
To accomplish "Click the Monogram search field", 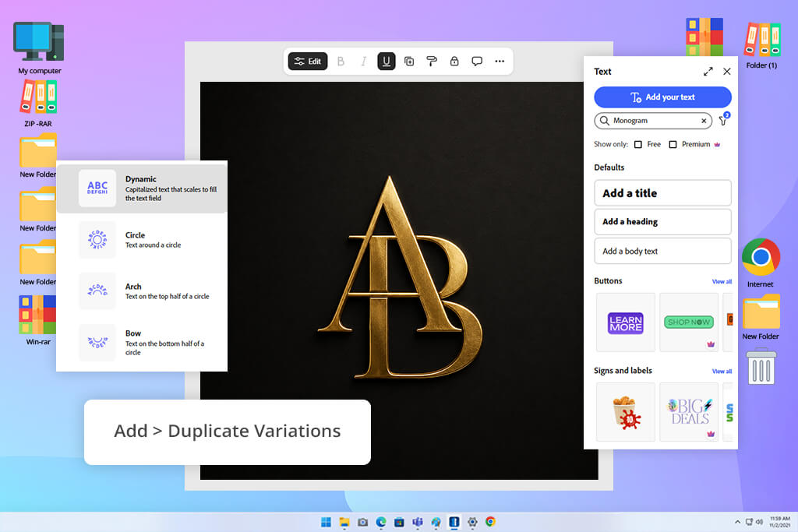I will click(x=653, y=121).
